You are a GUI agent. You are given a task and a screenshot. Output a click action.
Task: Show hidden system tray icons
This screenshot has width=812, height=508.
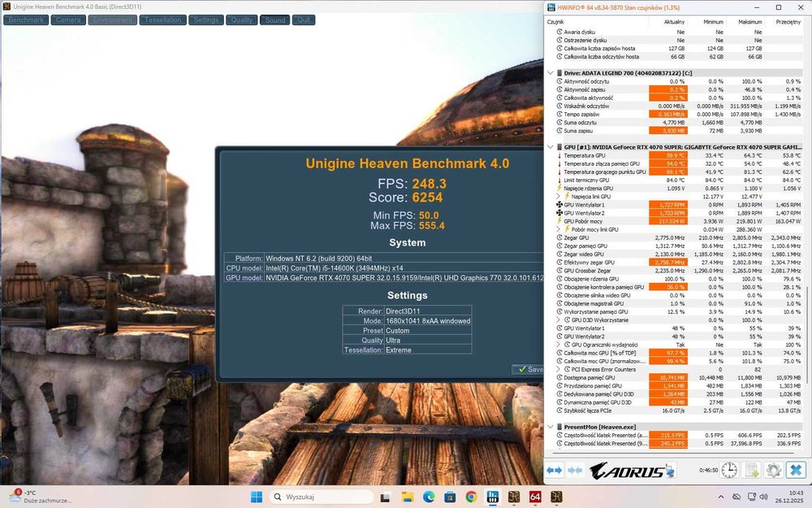(x=721, y=497)
